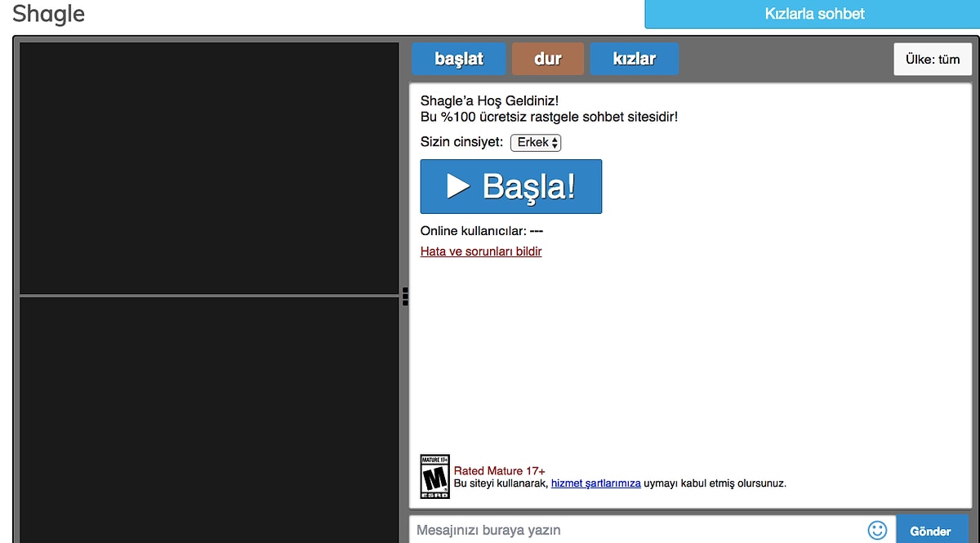
Task: Click the Online kullanıcılar counter text
Action: point(481,231)
